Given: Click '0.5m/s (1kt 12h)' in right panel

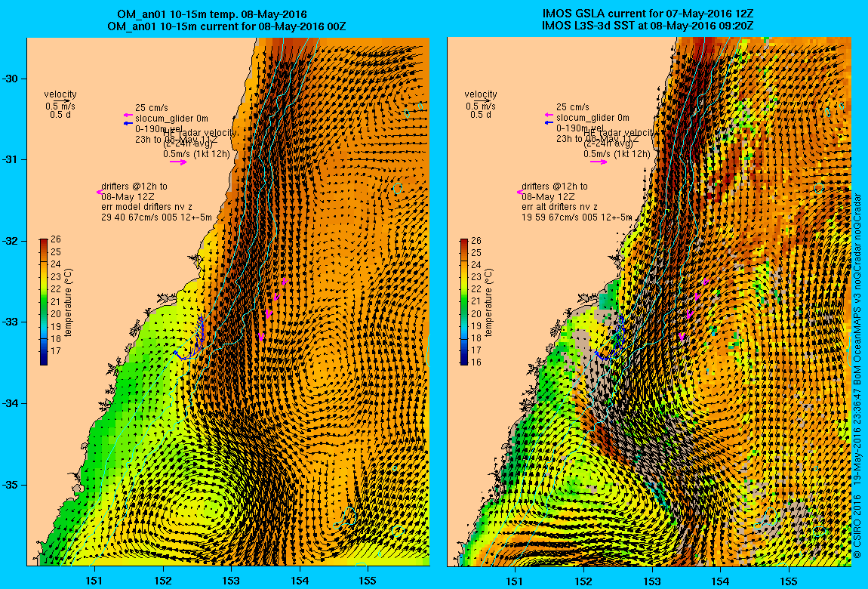Looking at the screenshot, I should 617,154.
